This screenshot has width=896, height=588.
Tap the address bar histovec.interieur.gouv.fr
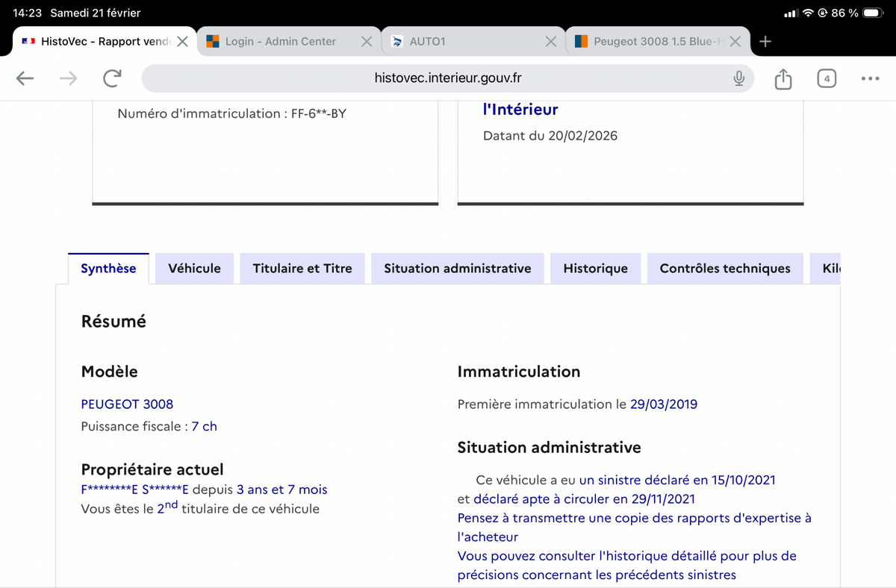[x=447, y=78]
